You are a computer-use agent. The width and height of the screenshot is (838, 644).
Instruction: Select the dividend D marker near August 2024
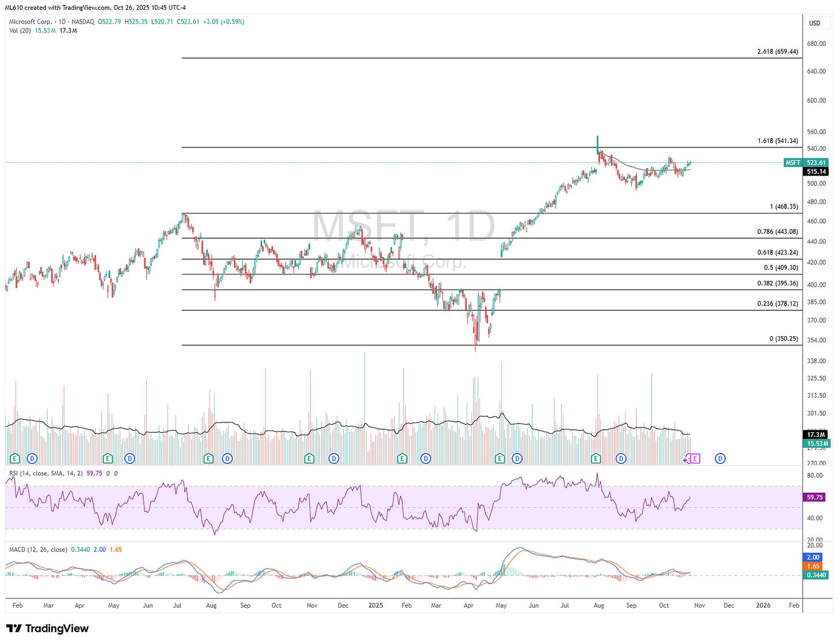pyautogui.click(x=227, y=459)
